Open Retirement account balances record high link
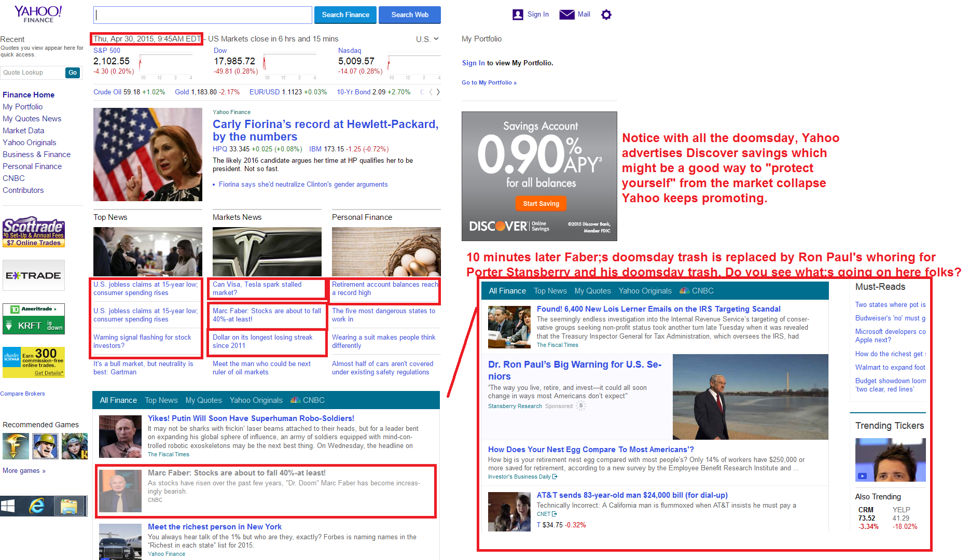The image size is (970, 560). [x=385, y=288]
